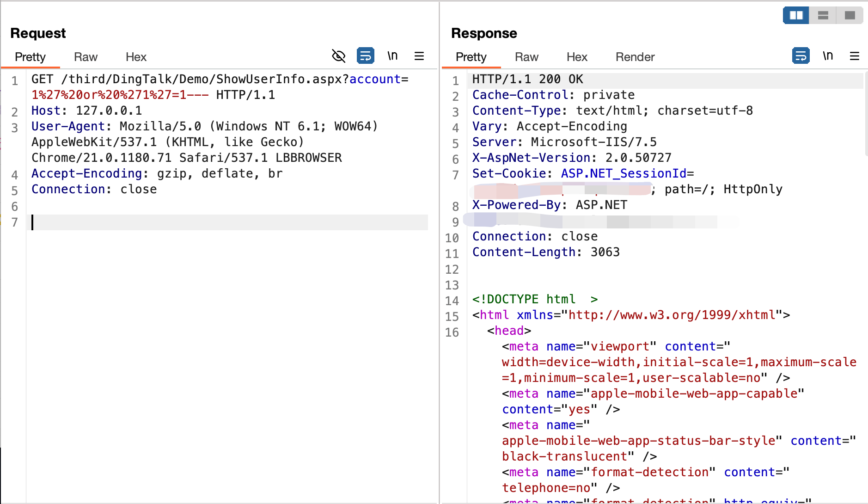Click the empty request line 7 editor field

click(230, 222)
